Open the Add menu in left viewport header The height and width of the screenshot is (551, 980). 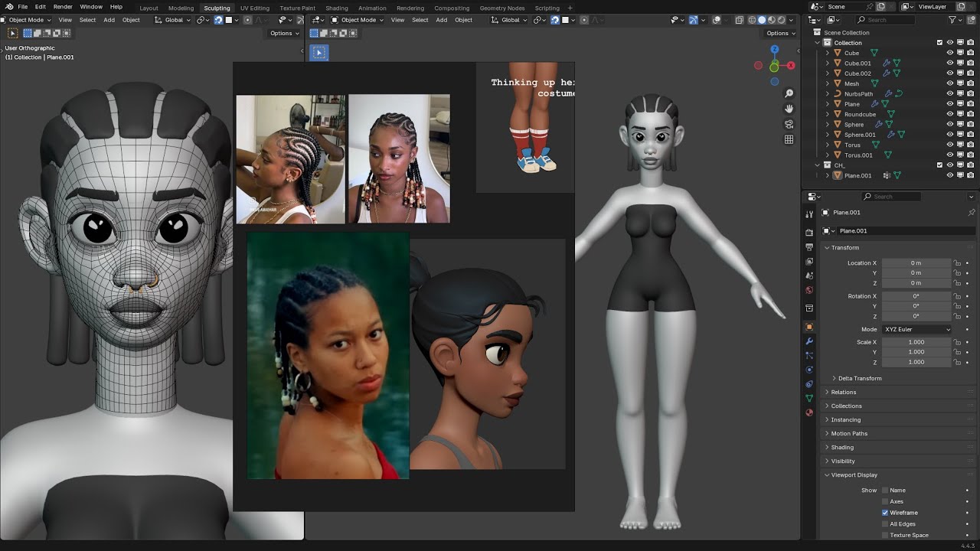109,20
